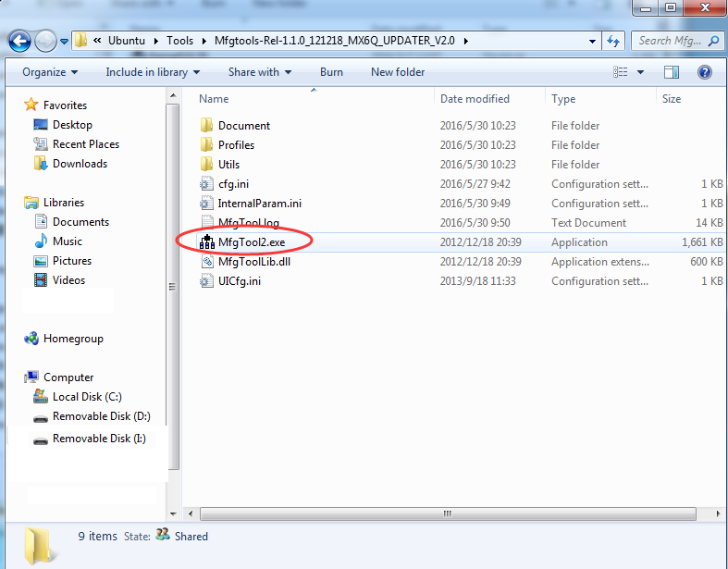Open the view options dropdown arrow

tap(640, 72)
